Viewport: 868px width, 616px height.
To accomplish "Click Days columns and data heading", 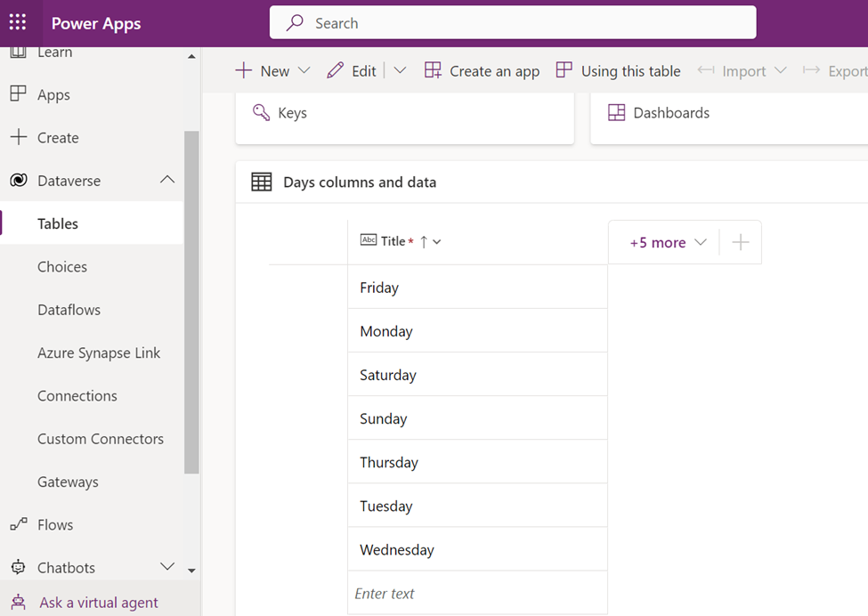I will coord(360,182).
